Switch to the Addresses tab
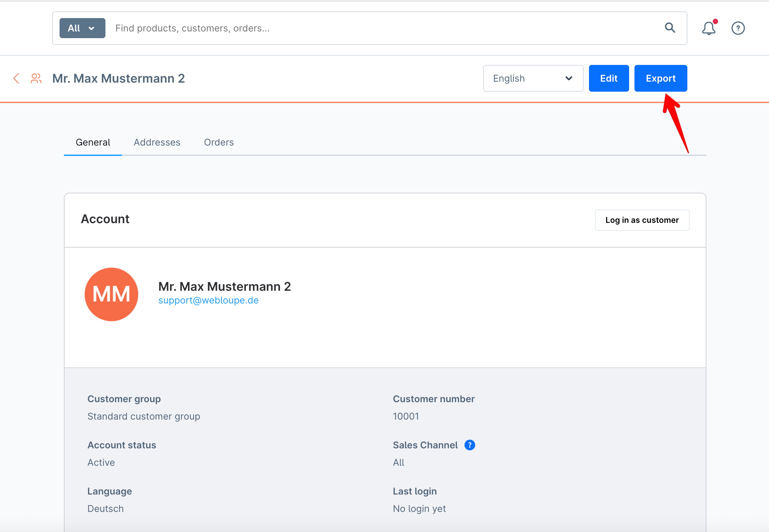Viewport: 769px width, 532px height. tap(157, 142)
